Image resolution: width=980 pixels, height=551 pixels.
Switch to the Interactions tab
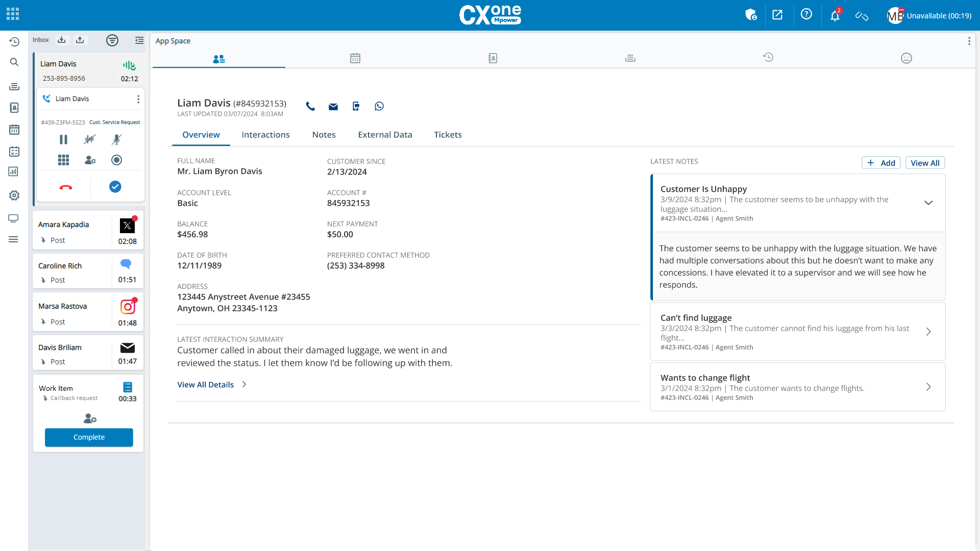coord(265,135)
